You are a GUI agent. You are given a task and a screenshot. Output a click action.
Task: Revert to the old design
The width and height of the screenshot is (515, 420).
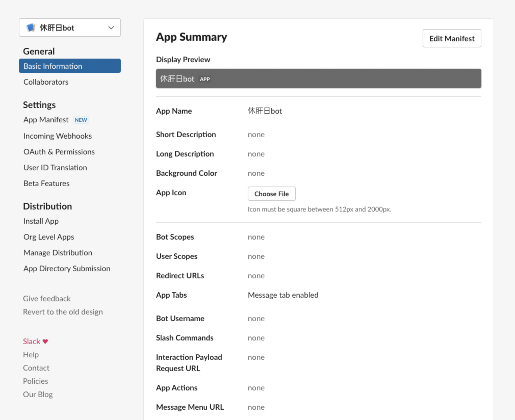(x=63, y=311)
